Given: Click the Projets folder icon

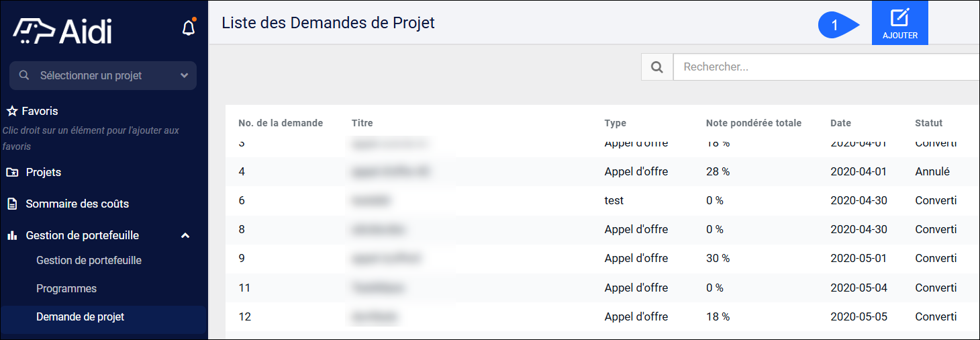Looking at the screenshot, I should [12, 173].
